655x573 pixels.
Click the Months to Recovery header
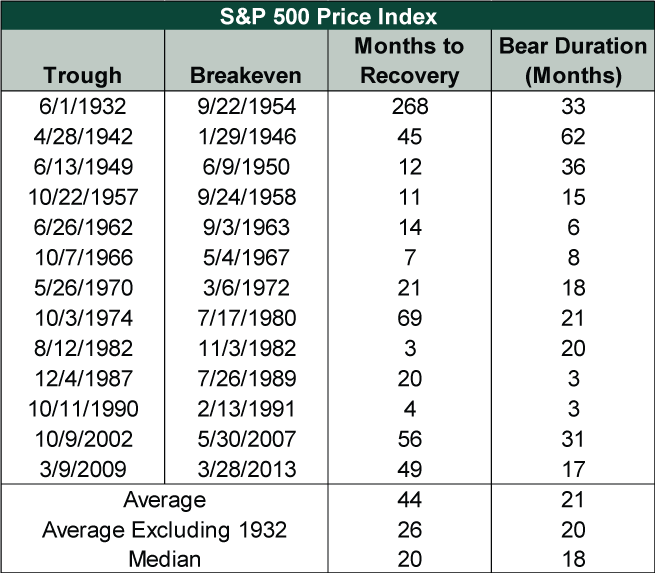pos(408,60)
